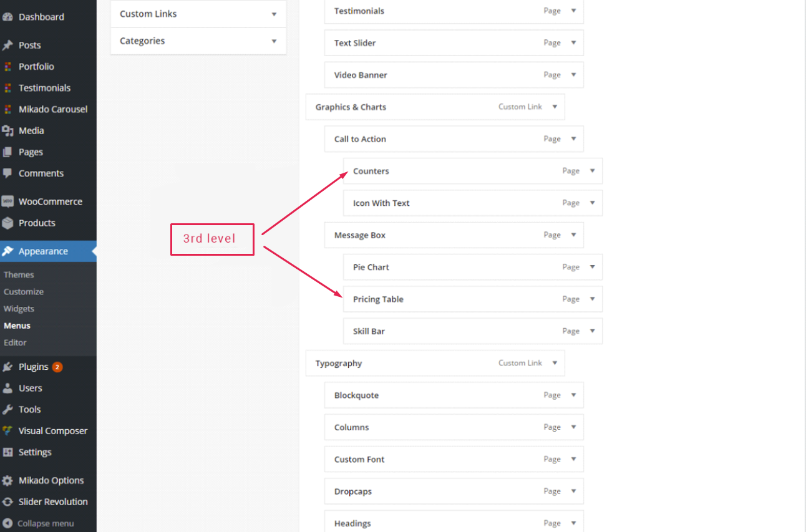The height and width of the screenshot is (532, 806).
Task: Expand the Custom Font item arrow
Action: tap(573, 459)
